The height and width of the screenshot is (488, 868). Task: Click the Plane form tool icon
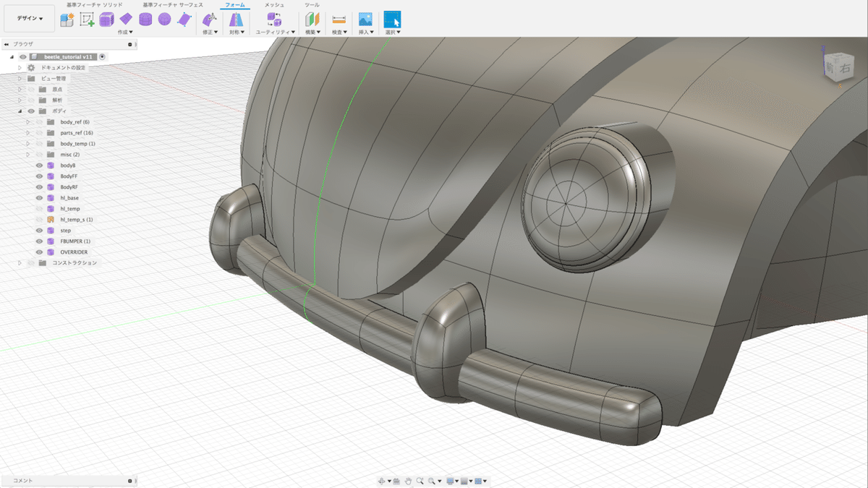click(x=126, y=20)
